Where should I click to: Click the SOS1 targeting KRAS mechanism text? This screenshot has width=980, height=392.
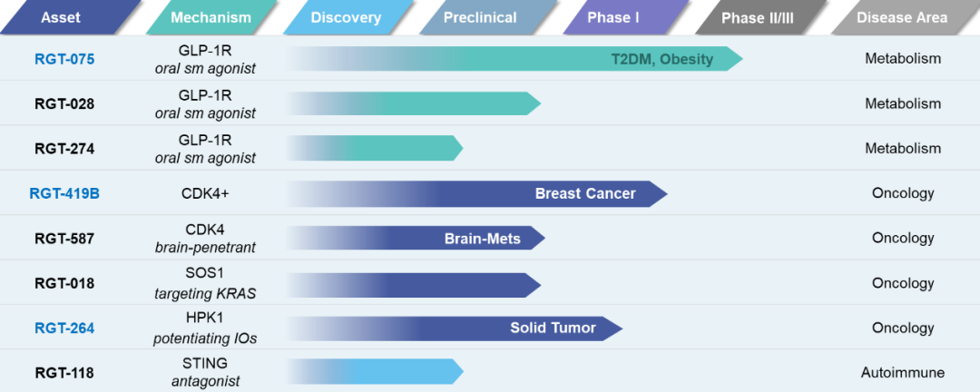pyautogui.click(x=205, y=283)
